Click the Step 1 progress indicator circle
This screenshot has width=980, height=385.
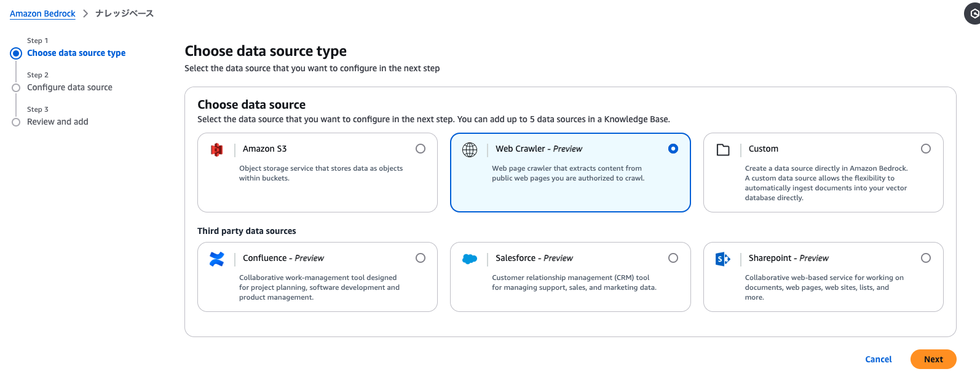tap(16, 53)
